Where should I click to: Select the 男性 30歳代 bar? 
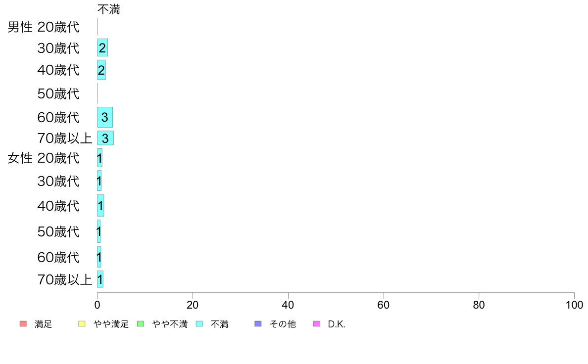(x=102, y=47)
